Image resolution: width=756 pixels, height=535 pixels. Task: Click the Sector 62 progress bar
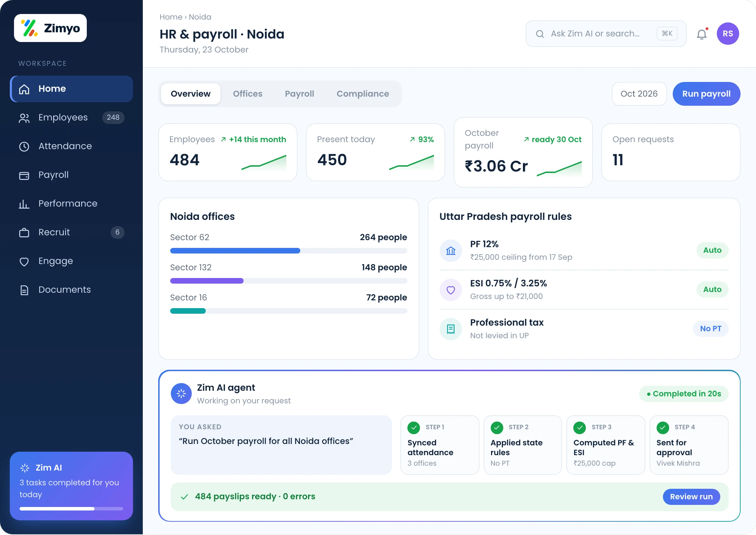click(x=289, y=251)
